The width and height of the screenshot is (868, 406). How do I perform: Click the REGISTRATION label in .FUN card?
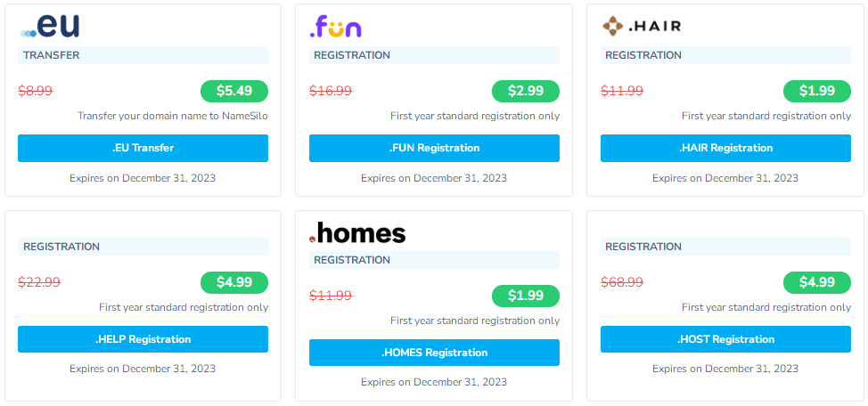pyautogui.click(x=352, y=55)
